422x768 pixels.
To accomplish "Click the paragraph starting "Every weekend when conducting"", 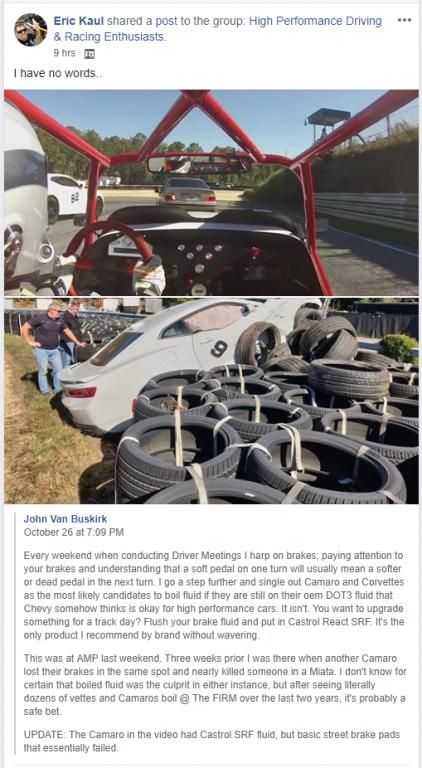I will [x=214, y=594].
